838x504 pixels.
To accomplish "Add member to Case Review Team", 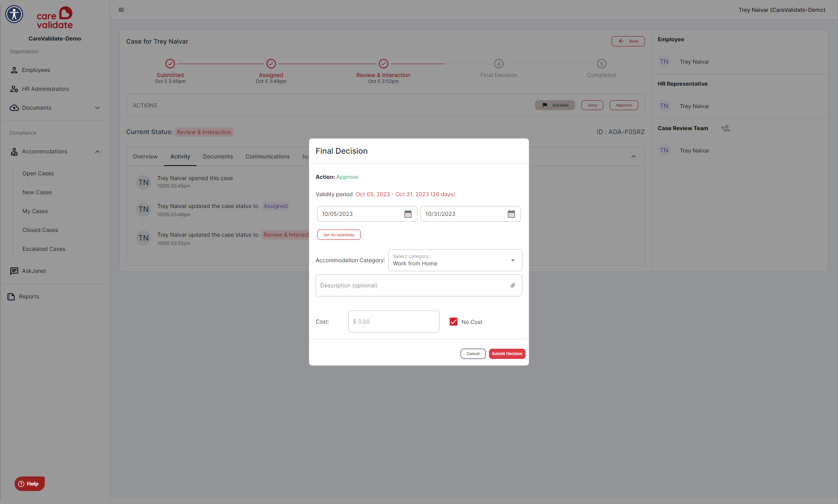I will click(x=726, y=128).
